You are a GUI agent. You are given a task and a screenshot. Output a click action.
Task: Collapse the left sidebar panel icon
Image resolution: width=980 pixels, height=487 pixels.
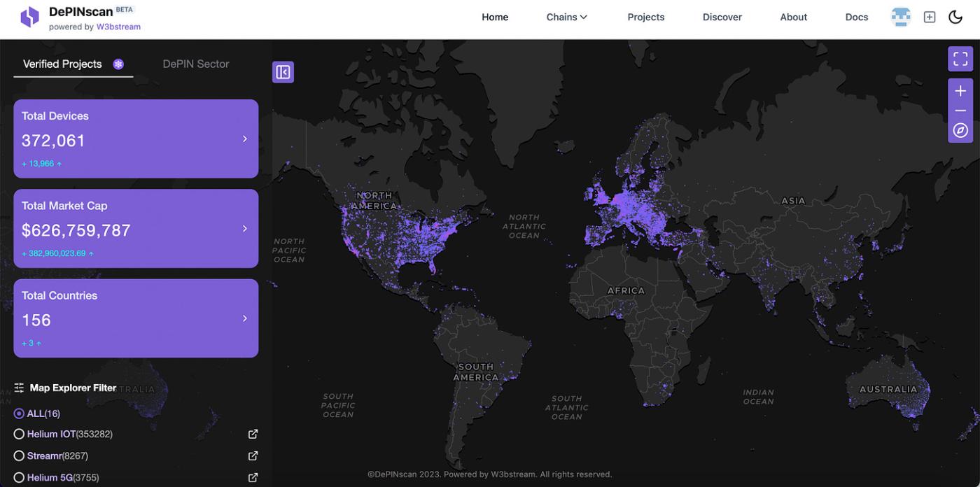[283, 72]
